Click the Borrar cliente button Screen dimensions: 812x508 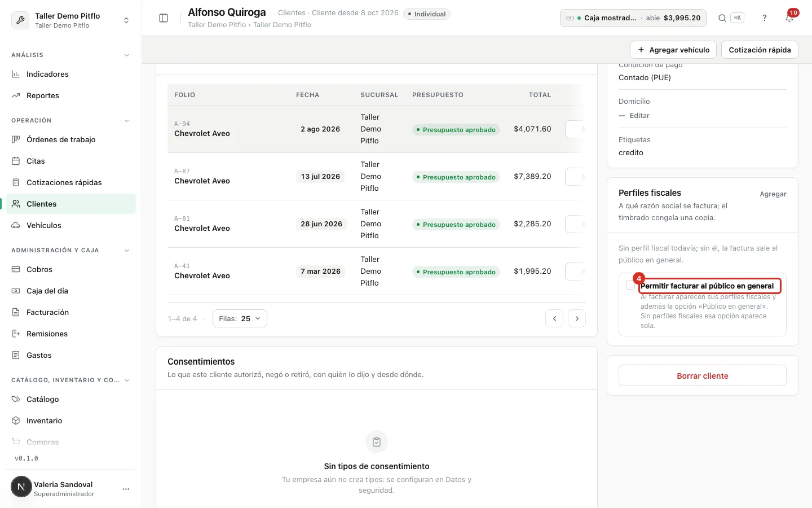click(x=703, y=375)
